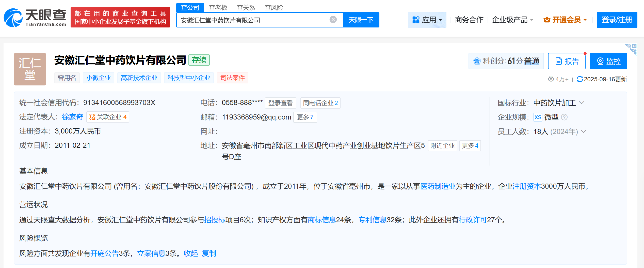The image size is (644, 268).
Task: Click the help icon beside 微型
Action: pos(564,117)
